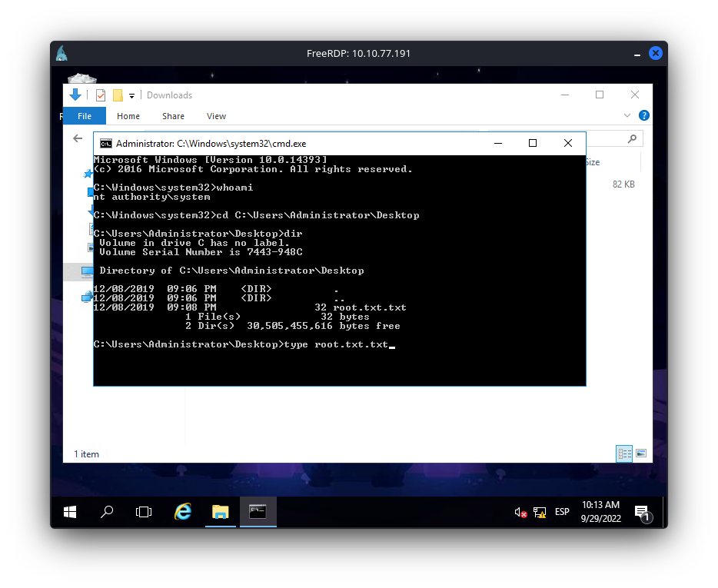Screen dimensions: 718x588
Task: Click the Explorer Help question mark icon
Action: (644, 116)
